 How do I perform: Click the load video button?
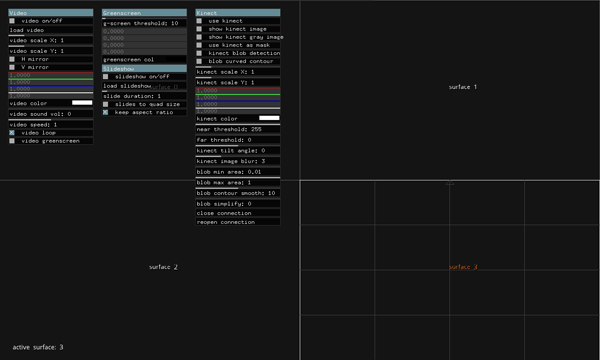(51, 30)
